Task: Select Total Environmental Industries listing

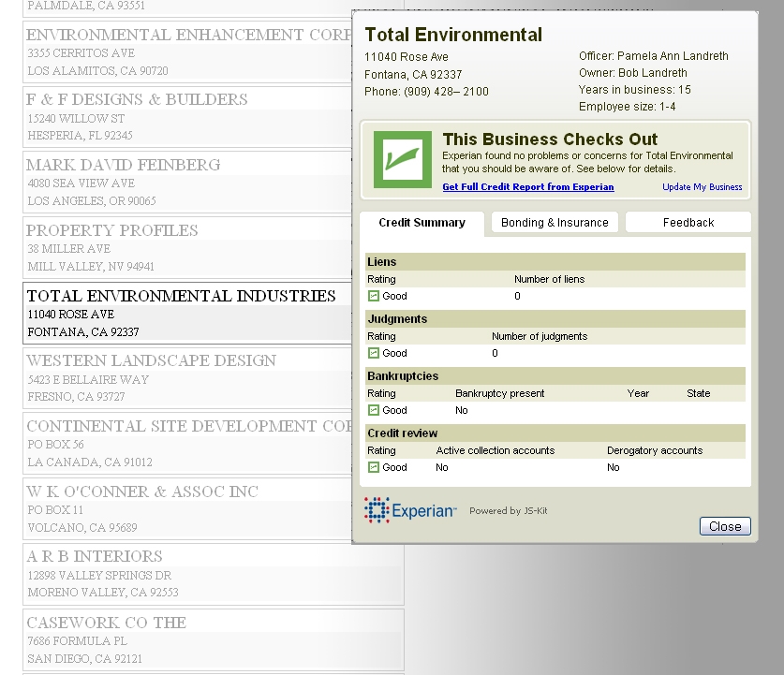Action: click(x=187, y=314)
